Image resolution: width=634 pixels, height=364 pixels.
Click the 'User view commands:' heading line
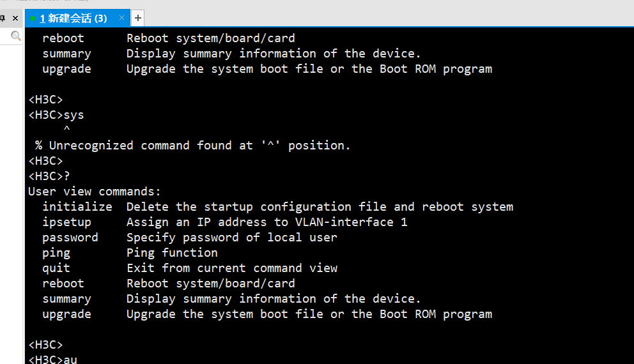point(95,192)
